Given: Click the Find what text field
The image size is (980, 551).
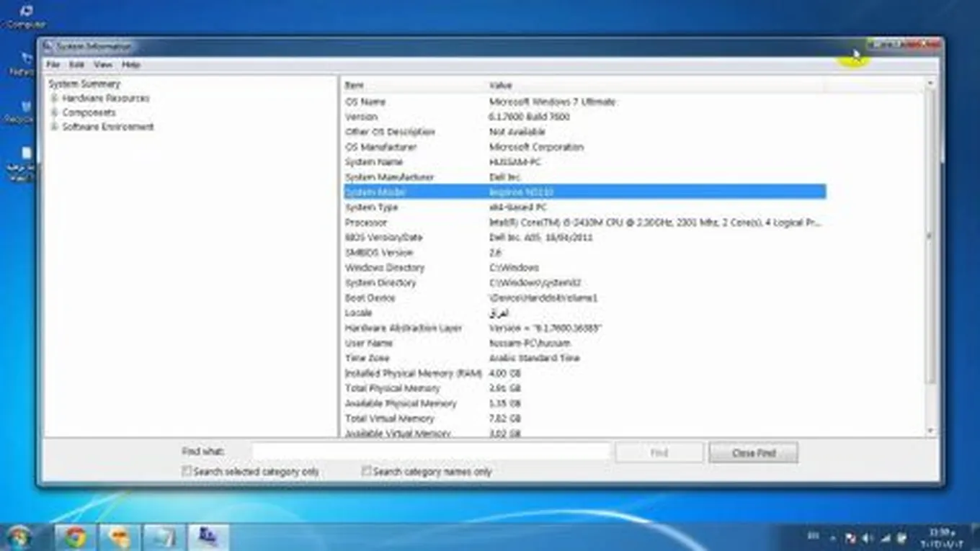Looking at the screenshot, I should tap(431, 452).
